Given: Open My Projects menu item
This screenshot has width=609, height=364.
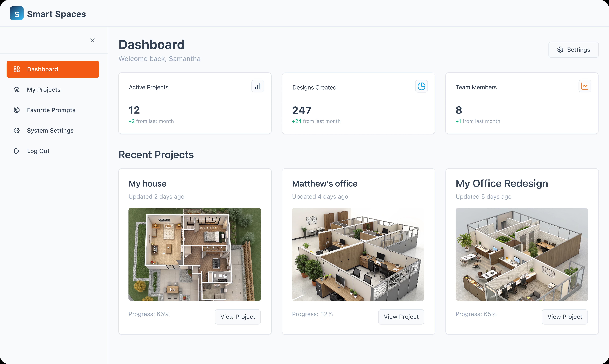Looking at the screenshot, I should (x=44, y=90).
